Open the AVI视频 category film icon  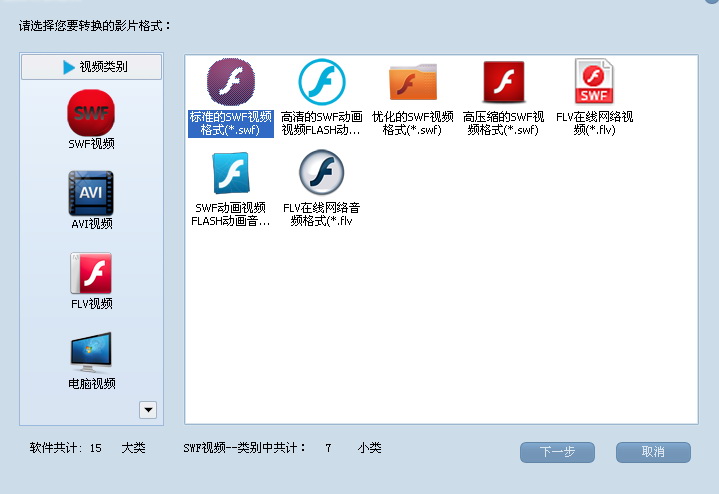pyautogui.click(x=91, y=192)
